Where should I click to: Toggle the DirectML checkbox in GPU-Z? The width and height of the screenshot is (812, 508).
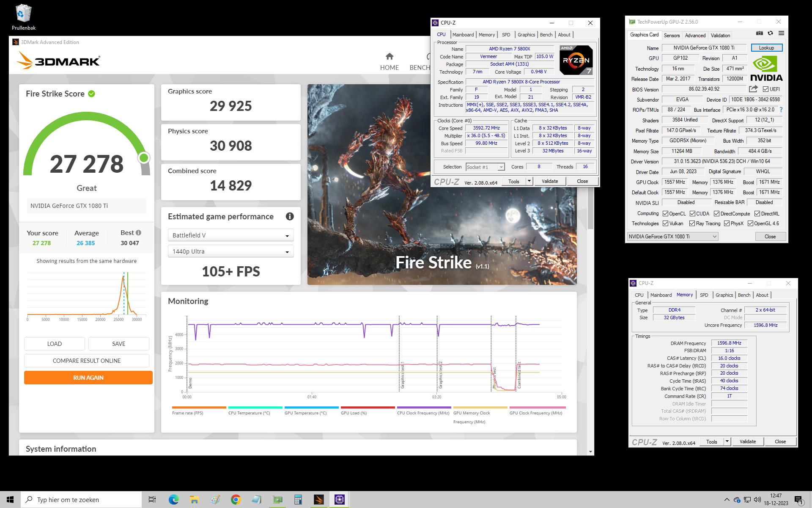[757, 214]
